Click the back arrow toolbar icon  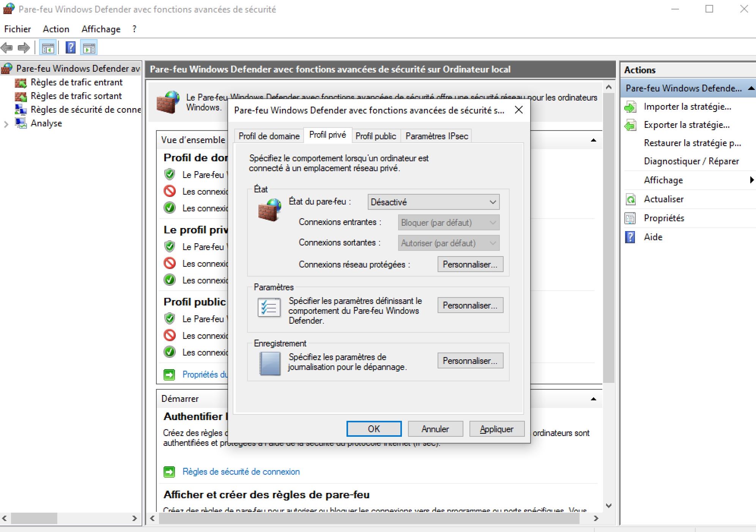pos(7,48)
